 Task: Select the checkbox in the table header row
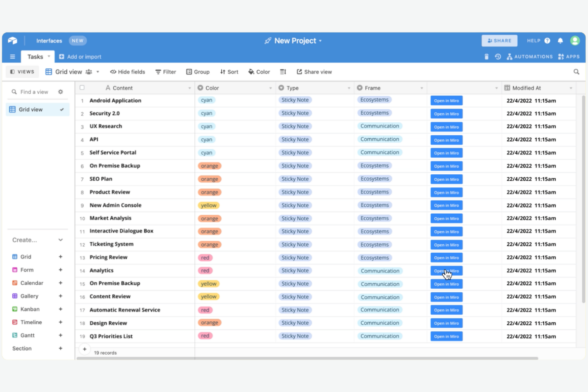coord(82,87)
